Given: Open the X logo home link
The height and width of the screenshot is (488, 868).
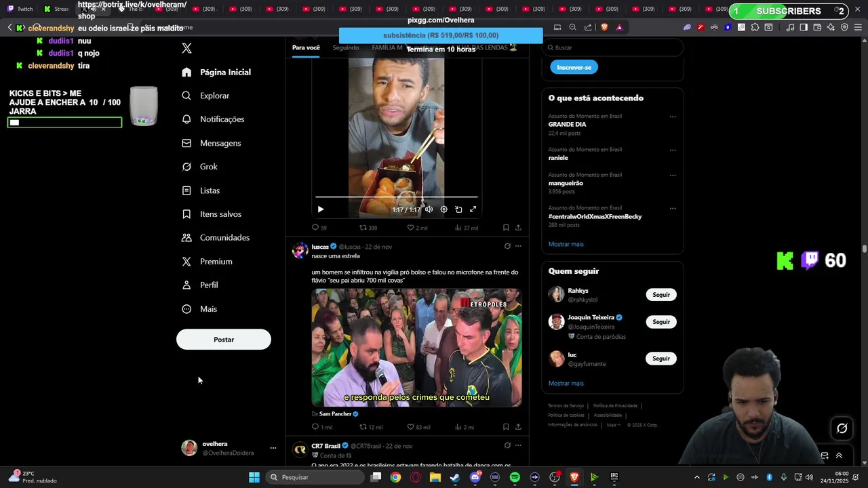Looking at the screenshot, I should tap(187, 48).
